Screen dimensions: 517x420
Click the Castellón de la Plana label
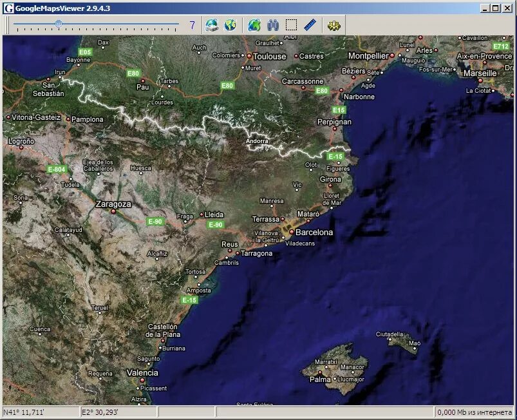click(163, 330)
